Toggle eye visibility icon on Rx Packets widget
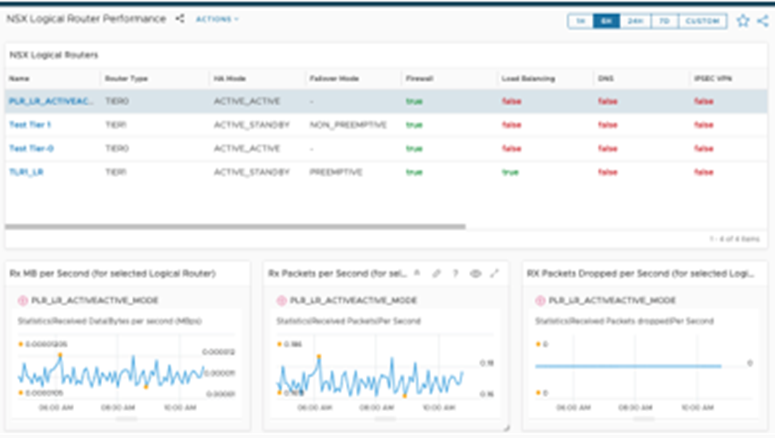Screen dimensions: 775x438 (x=475, y=273)
